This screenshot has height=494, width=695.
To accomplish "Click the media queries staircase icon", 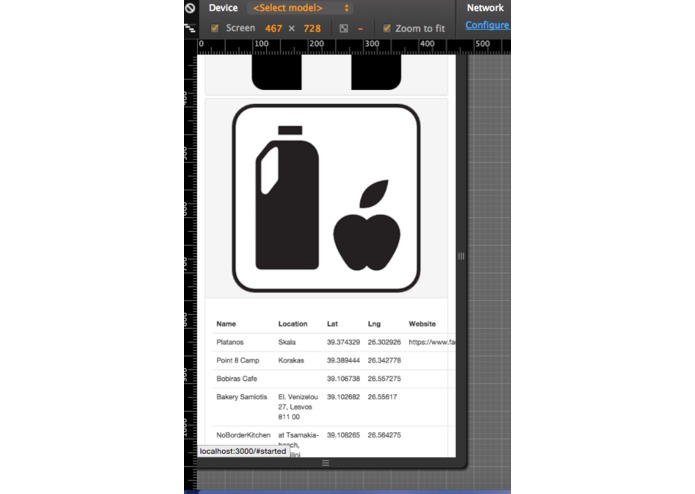I will tap(190, 29).
